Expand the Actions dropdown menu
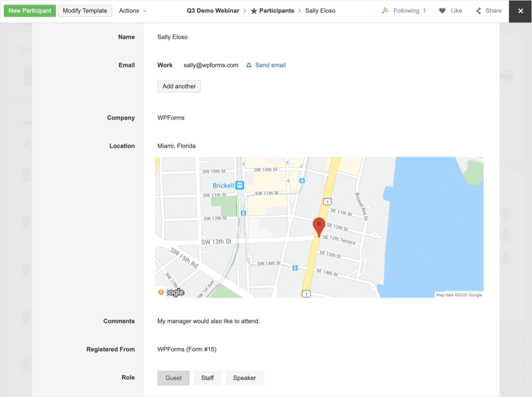Viewport: 532px width, 397px height. (x=133, y=10)
